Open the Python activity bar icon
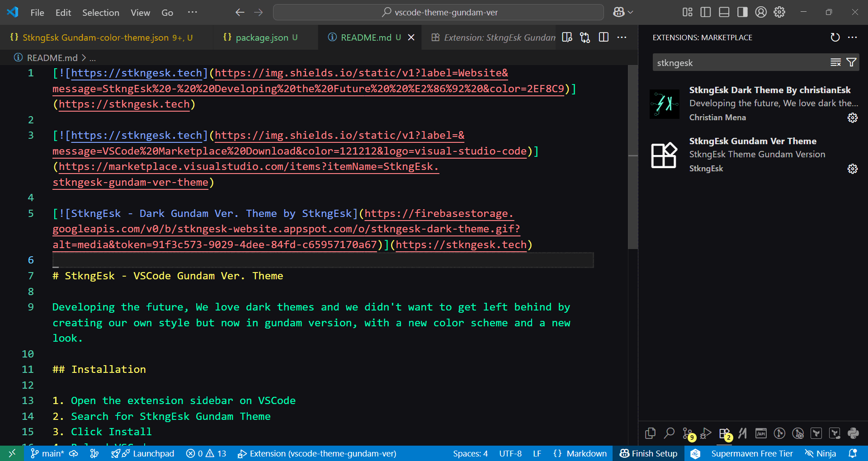Screen dimensions: 868x461 (853, 433)
